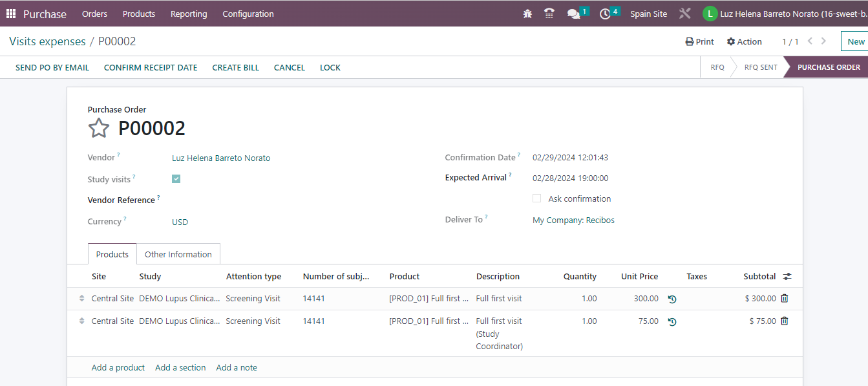Click the Confirmation Date value
This screenshot has width=868, height=386.
point(570,157)
